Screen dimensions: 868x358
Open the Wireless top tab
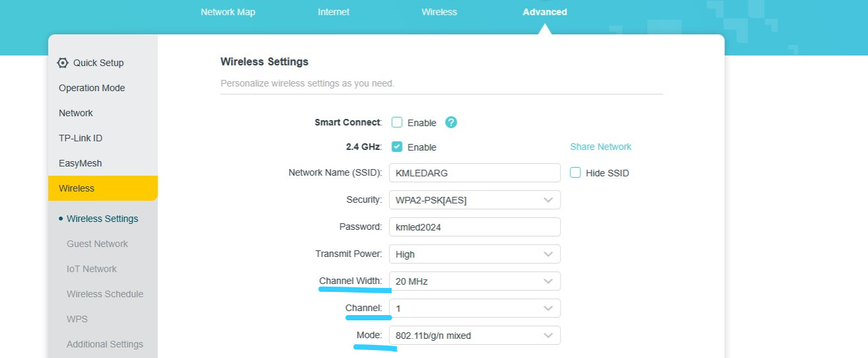[439, 12]
